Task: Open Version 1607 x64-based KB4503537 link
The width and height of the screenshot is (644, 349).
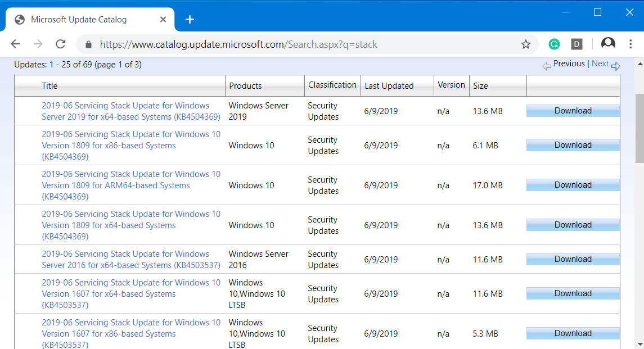Action: (131, 294)
